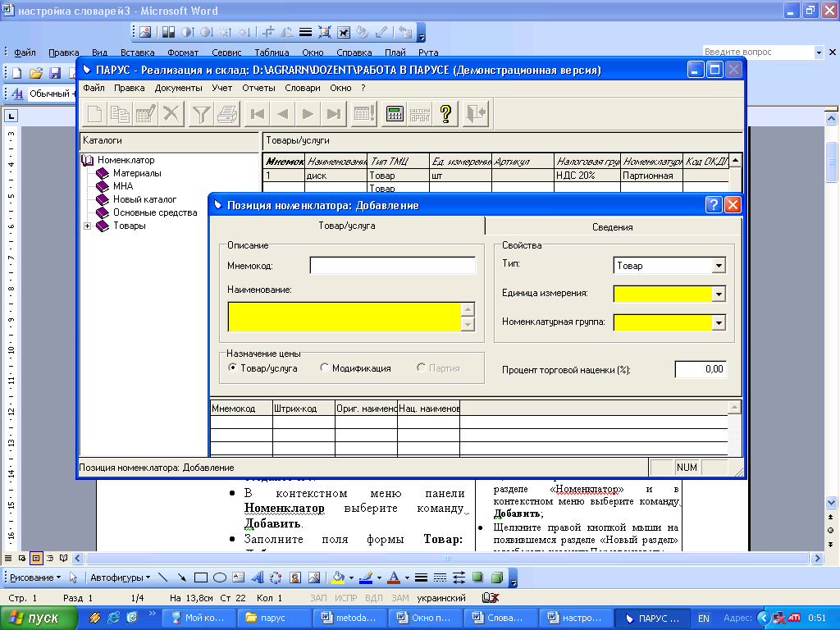Open the Словари menu in Parus
This screenshot has width=840, height=630.
(302, 88)
